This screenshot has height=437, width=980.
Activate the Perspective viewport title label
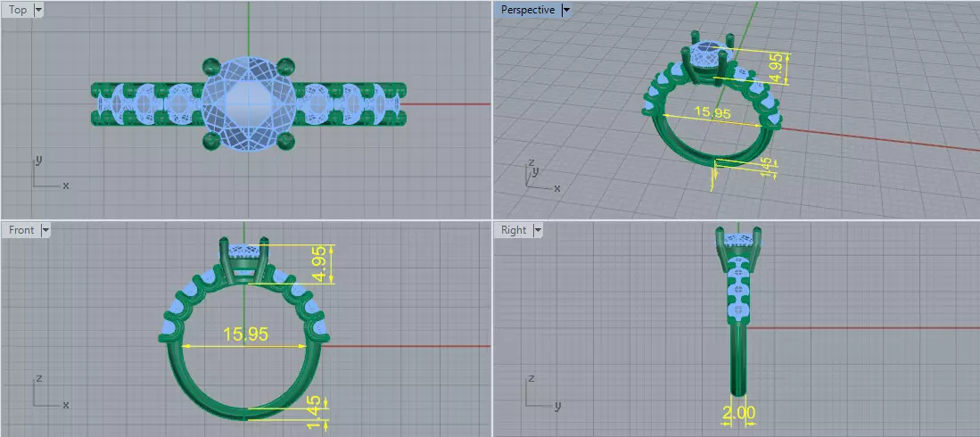point(528,10)
